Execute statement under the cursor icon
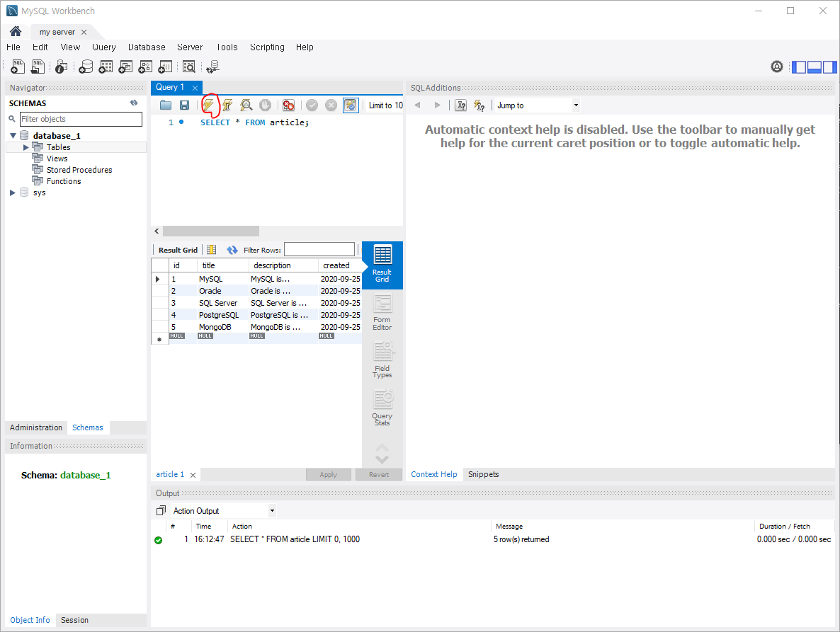The image size is (840, 632). point(227,105)
